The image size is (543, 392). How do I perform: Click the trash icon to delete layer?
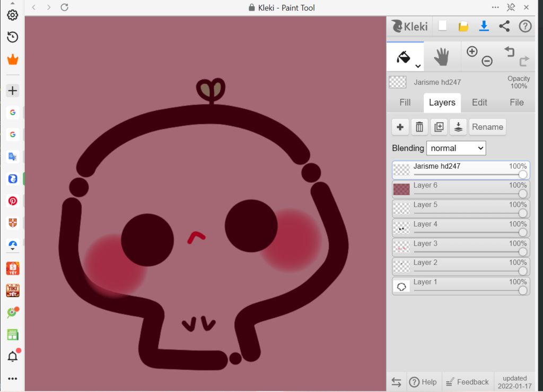point(419,127)
